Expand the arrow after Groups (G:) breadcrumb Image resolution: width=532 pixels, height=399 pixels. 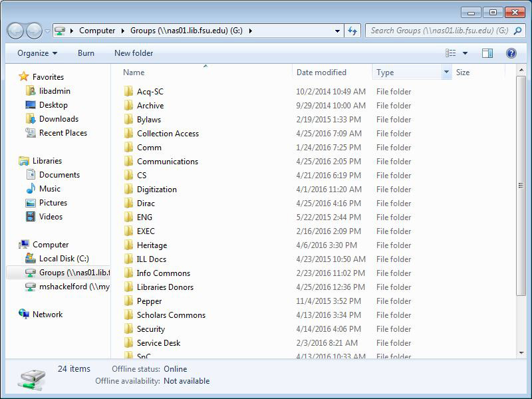coord(251,31)
